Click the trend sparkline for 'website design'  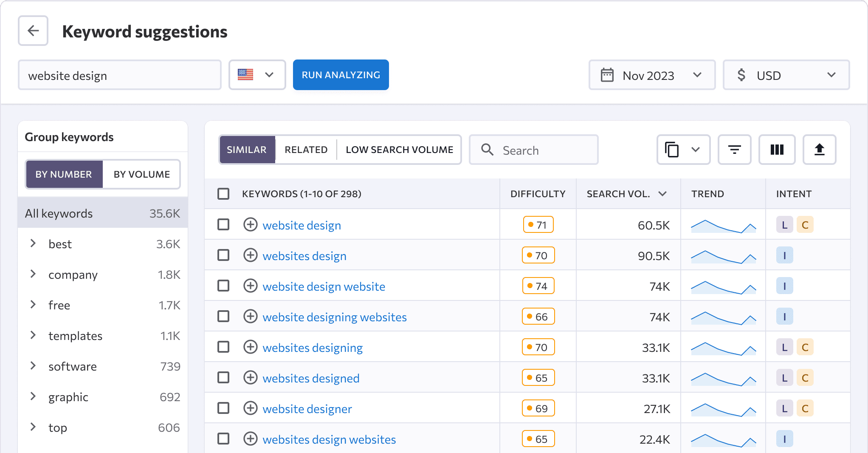coord(724,226)
